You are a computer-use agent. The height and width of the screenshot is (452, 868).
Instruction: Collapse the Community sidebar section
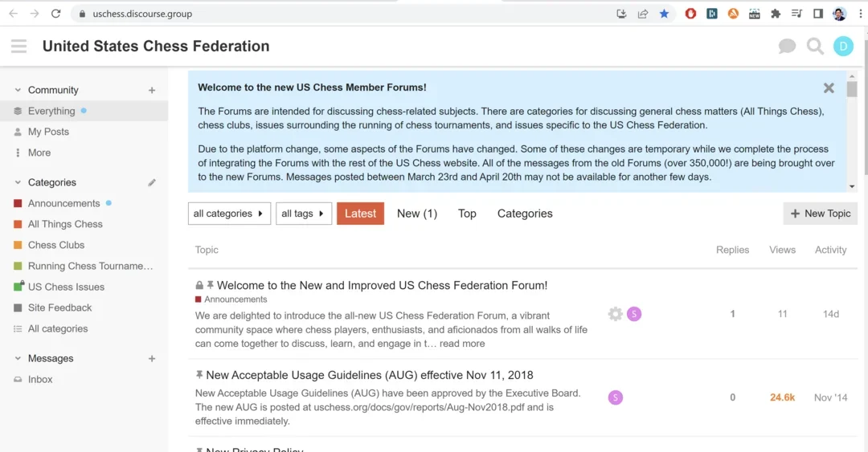(18, 91)
